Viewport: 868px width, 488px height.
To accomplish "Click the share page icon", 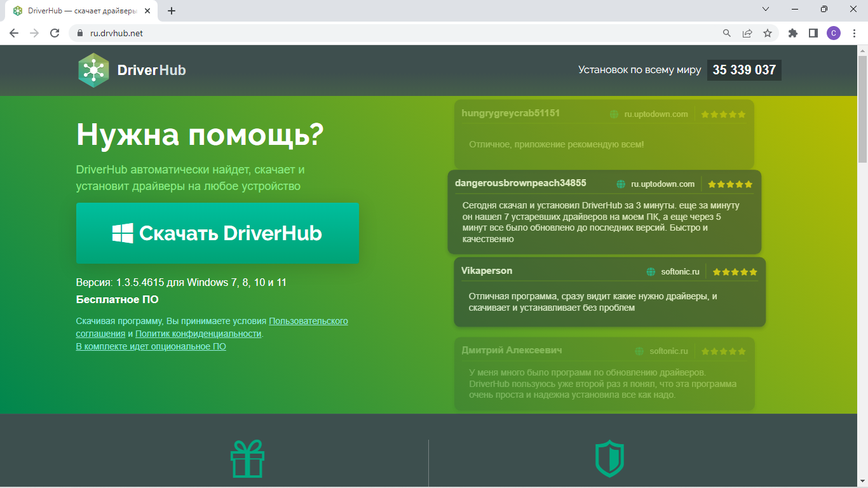I will pos(747,33).
